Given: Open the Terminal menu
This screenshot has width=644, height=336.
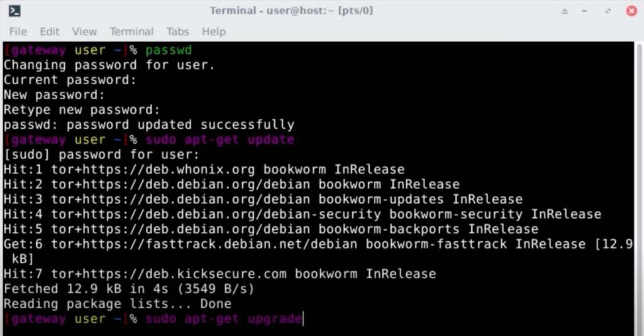Looking at the screenshot, I should coord(131,31).
